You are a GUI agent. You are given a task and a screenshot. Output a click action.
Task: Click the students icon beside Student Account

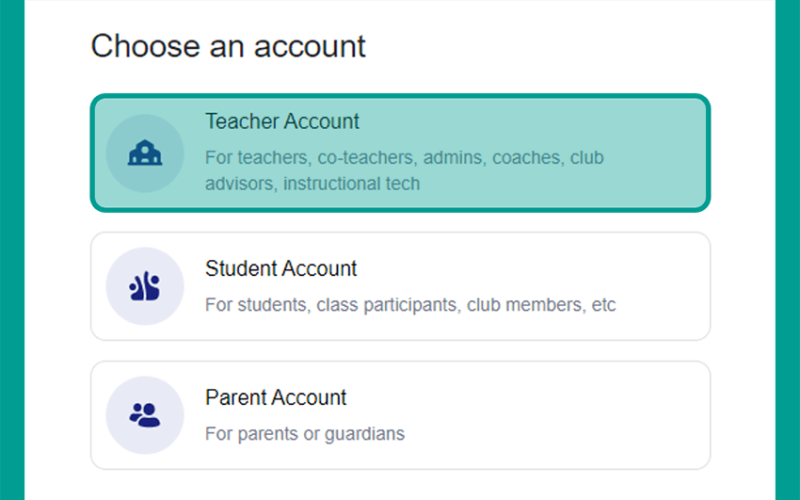[145, 286]
